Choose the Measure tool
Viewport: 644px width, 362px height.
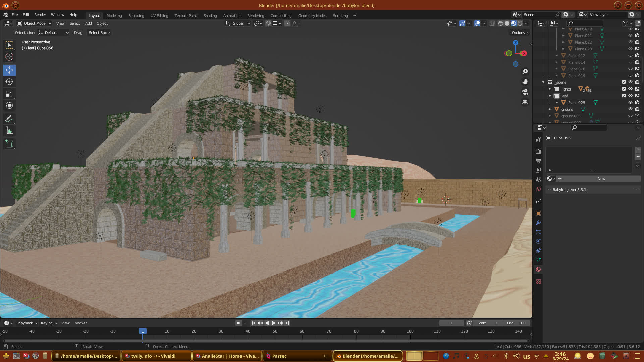[x=9, y=131]
